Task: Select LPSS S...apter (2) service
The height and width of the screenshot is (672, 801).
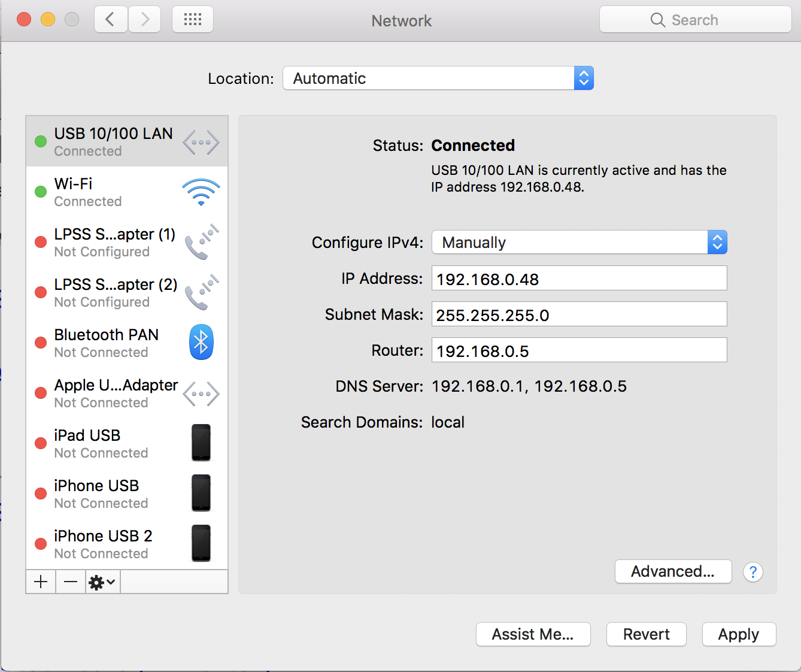Action: click(127, 292)
